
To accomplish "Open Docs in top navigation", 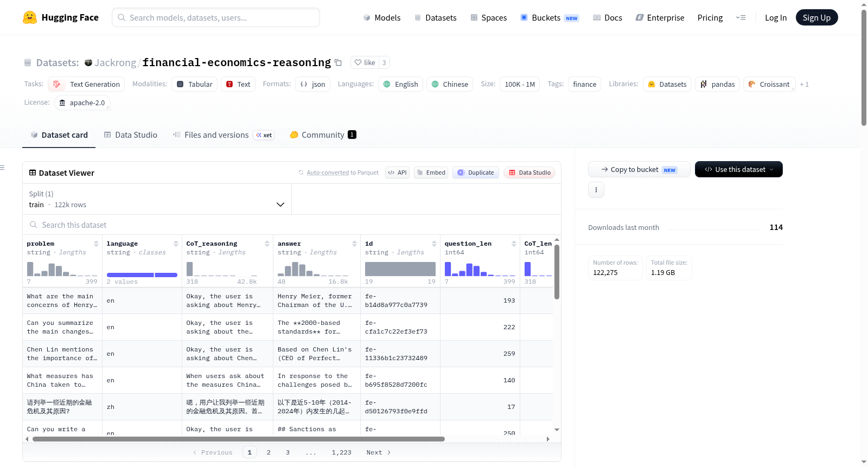I will (608, 17).
